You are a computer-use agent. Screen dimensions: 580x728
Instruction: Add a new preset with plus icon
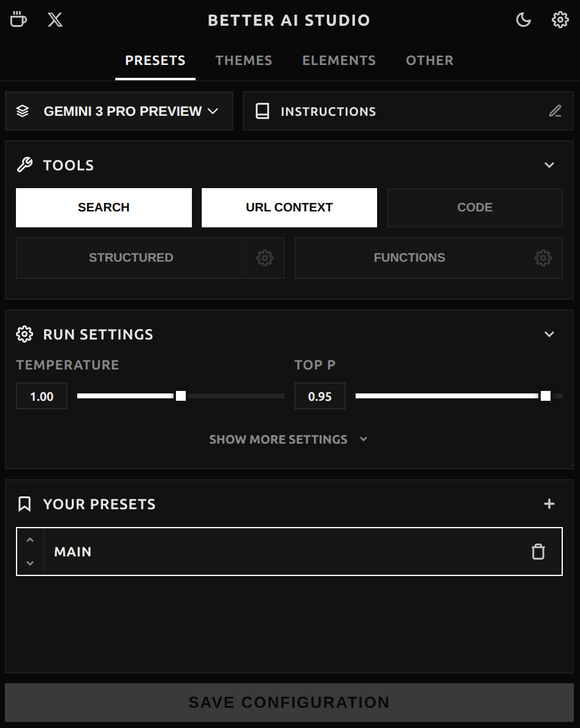pyautogui.click(x=549, y=504)
